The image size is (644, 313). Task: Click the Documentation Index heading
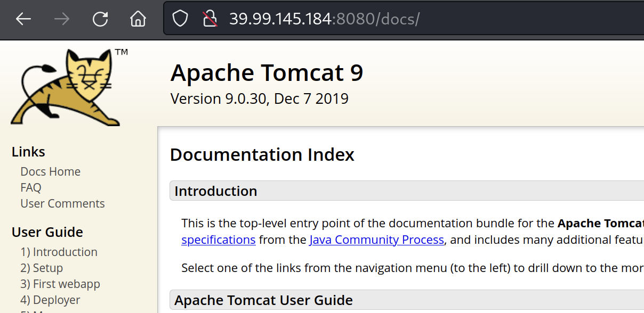[x=262, y=155]
